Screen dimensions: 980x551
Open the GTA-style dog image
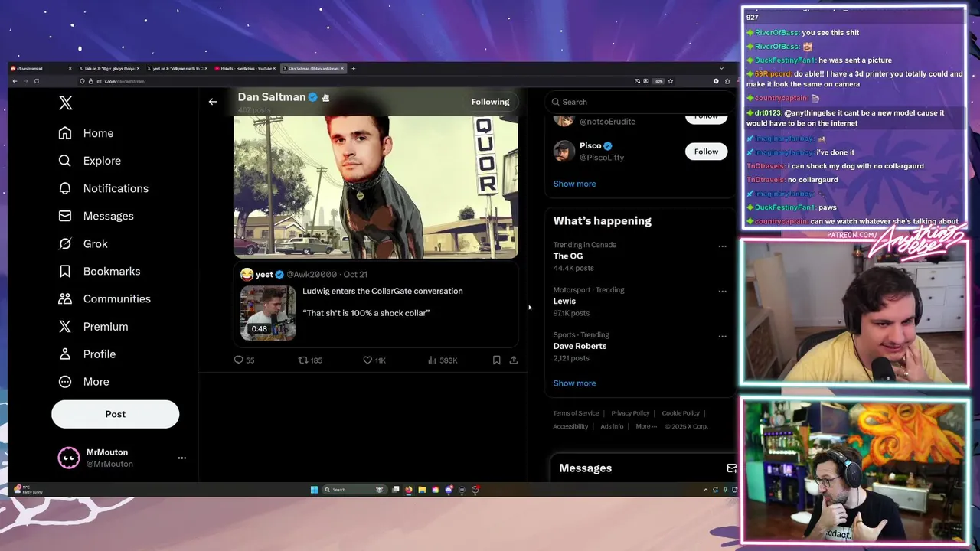[375, 187]
